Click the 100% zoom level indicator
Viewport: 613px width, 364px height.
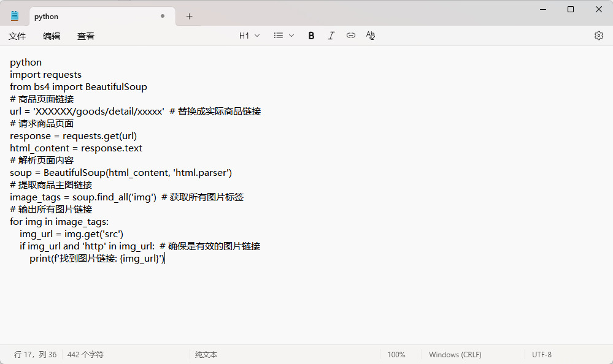tap(396, 355)
